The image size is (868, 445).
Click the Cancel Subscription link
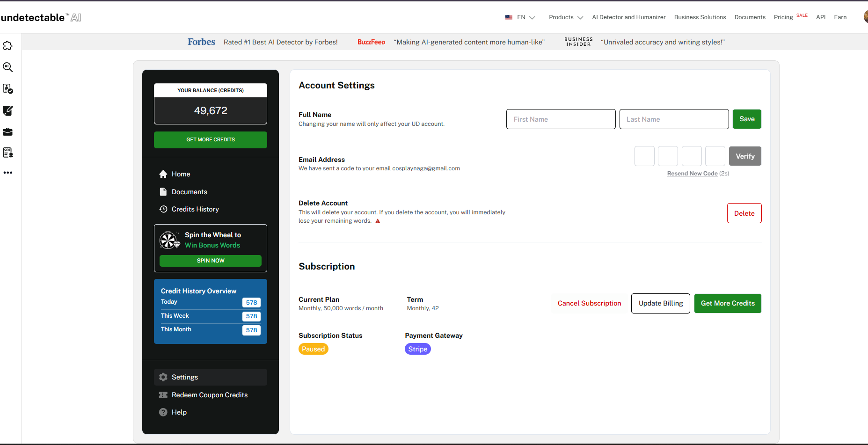coord(589,303)
